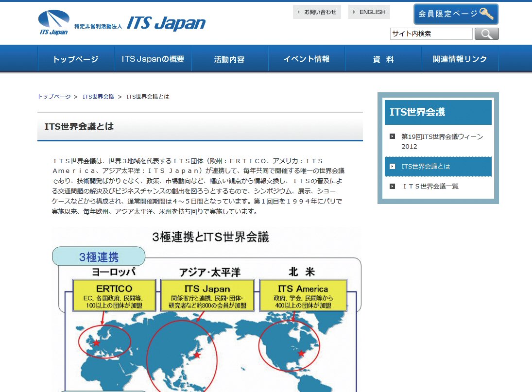Viewport: 532px width, 392px height.
Task: Click the ITS Japan yellow box in the diagram
Action: pos(207,295)
